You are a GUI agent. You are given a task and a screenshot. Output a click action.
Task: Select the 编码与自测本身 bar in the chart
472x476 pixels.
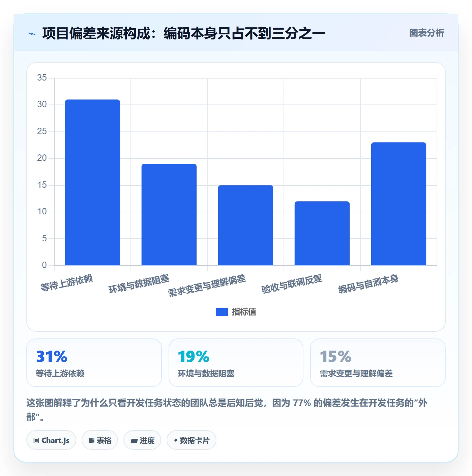pos(399,204)
